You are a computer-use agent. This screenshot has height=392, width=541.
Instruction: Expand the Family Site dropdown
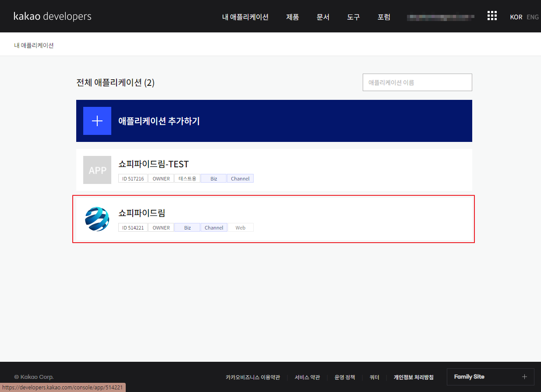(491, 377)
